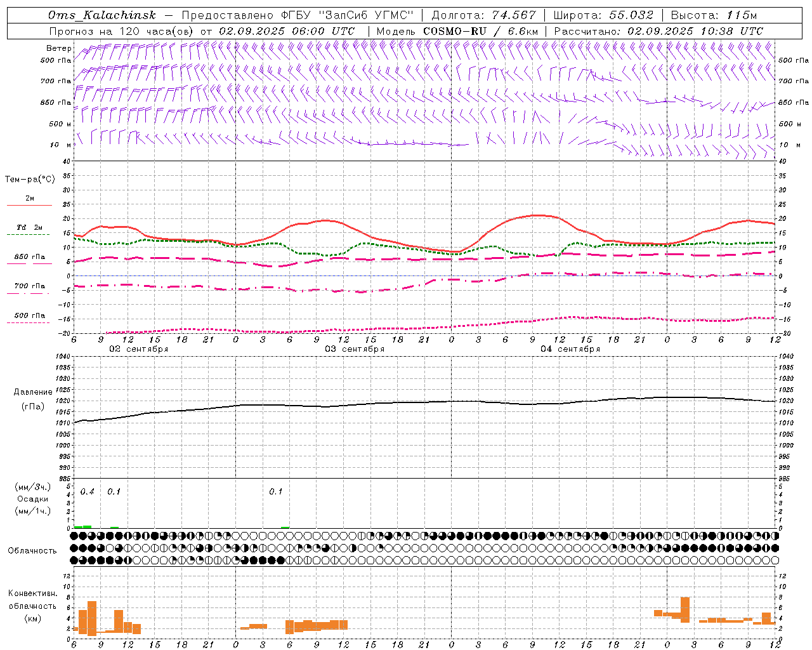Click the computed time Рассчитано: 02.09.2025 10:38 UTC

[x=658, y=31]
